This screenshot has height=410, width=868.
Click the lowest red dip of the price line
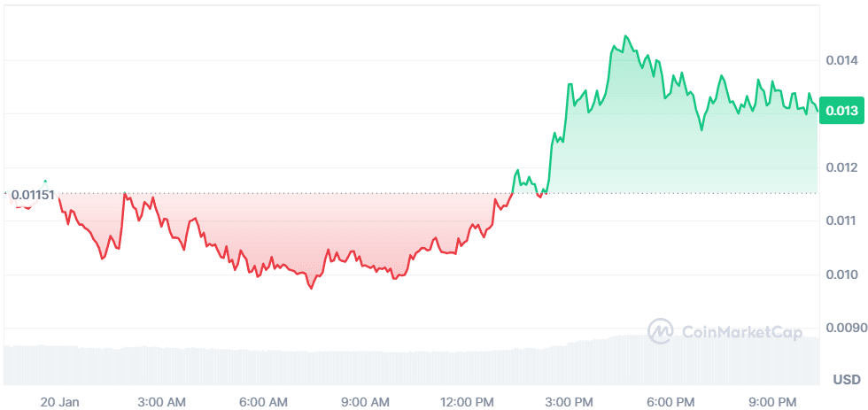pyautogui.click(x=311, y=288)
